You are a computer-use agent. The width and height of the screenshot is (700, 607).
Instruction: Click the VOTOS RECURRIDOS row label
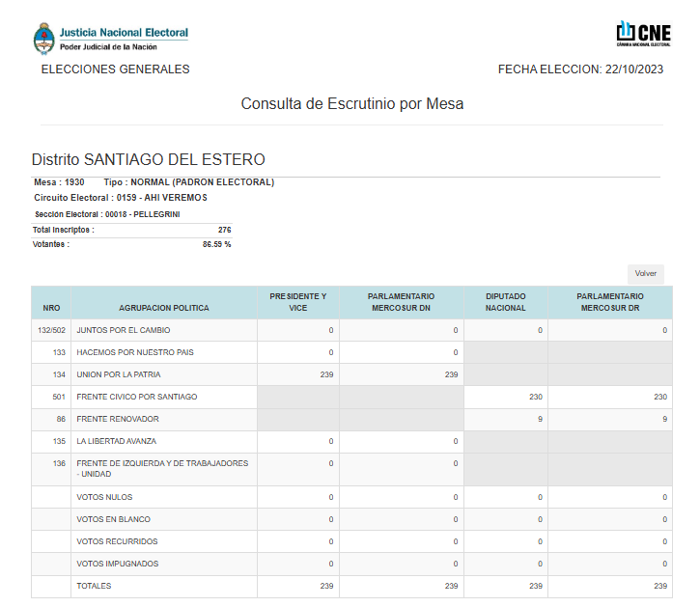click(x=117, y=541)
